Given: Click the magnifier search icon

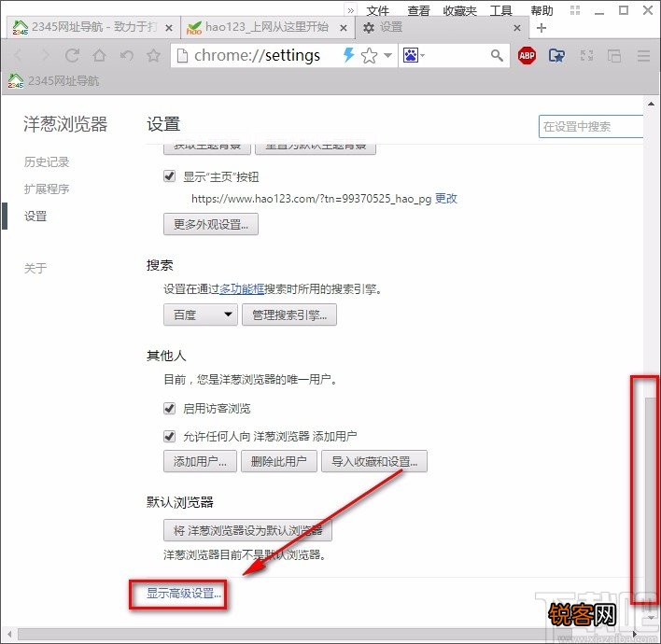Looking at the screenshot, I should (x=497, y=55).
